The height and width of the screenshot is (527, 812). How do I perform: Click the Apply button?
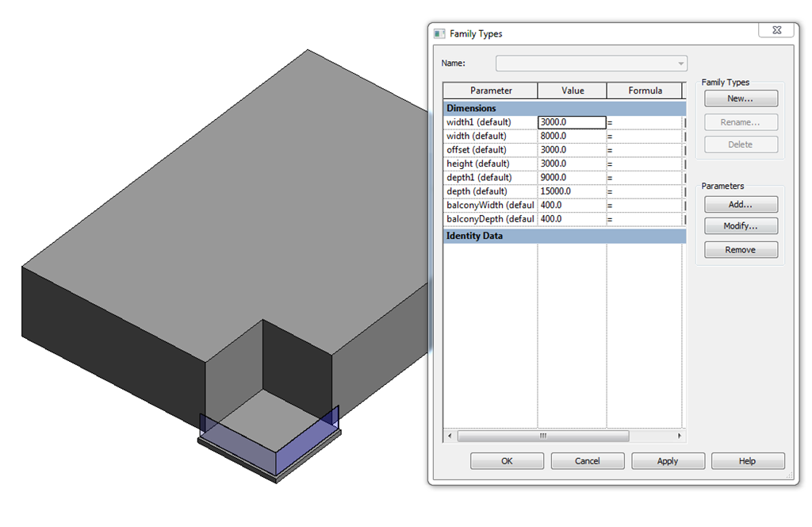point(668,460)
